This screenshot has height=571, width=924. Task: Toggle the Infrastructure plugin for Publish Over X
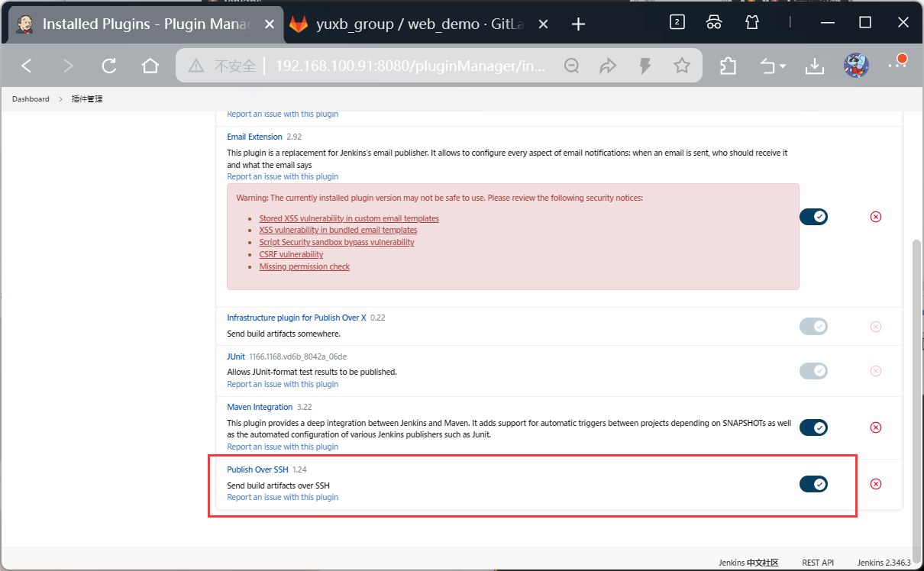[813, 327]
